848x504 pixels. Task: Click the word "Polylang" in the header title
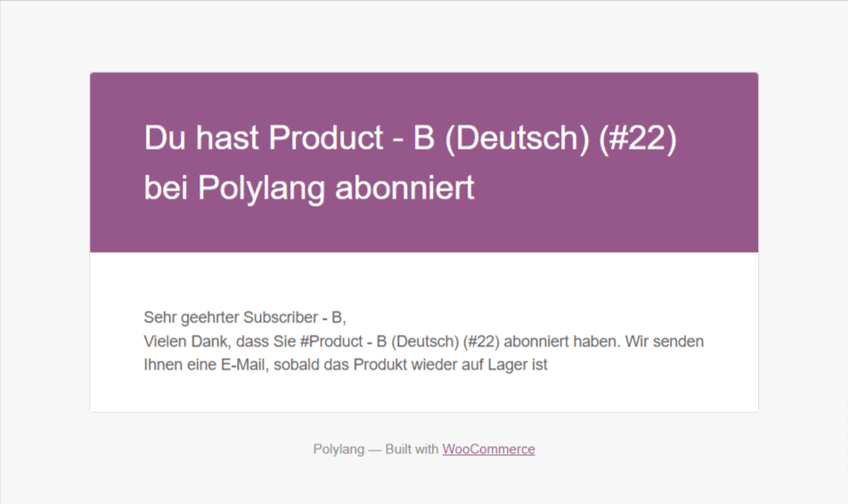[261, 189]
